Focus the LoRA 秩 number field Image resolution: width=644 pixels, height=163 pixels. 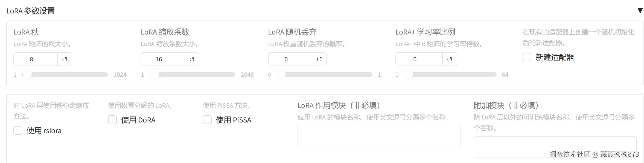coord(36,59)
